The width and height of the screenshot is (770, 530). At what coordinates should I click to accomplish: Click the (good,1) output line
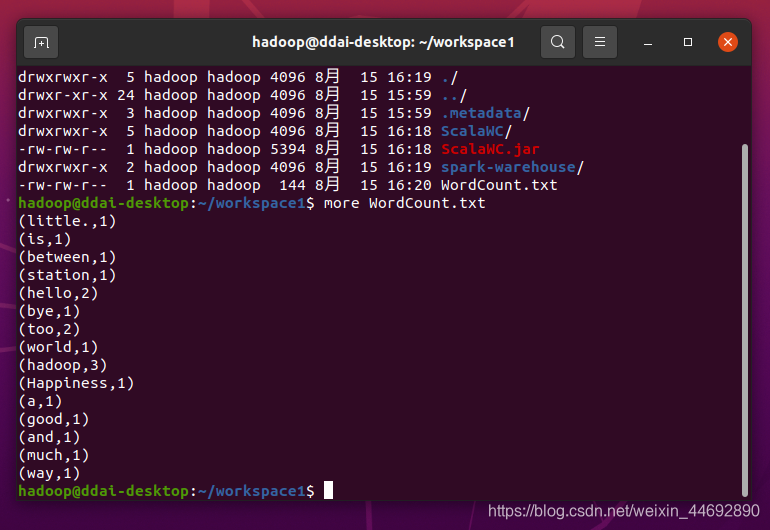54,419
